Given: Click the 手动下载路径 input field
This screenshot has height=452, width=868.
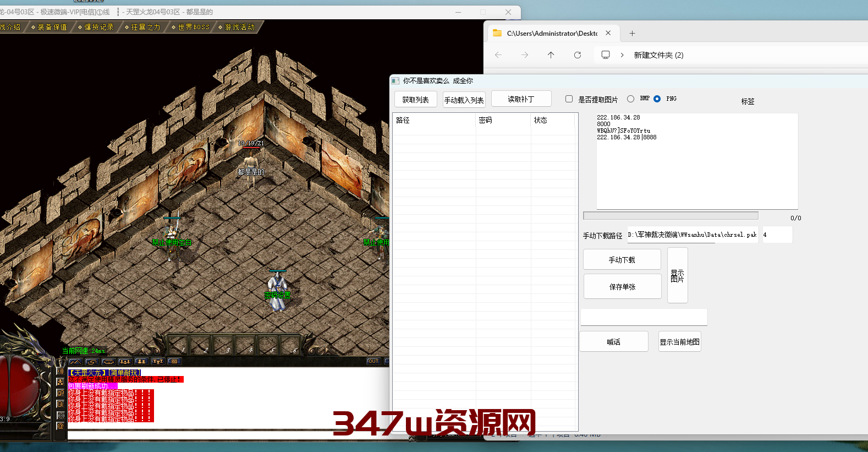Looking at the screenshot, I should click(x=693, y=235).
